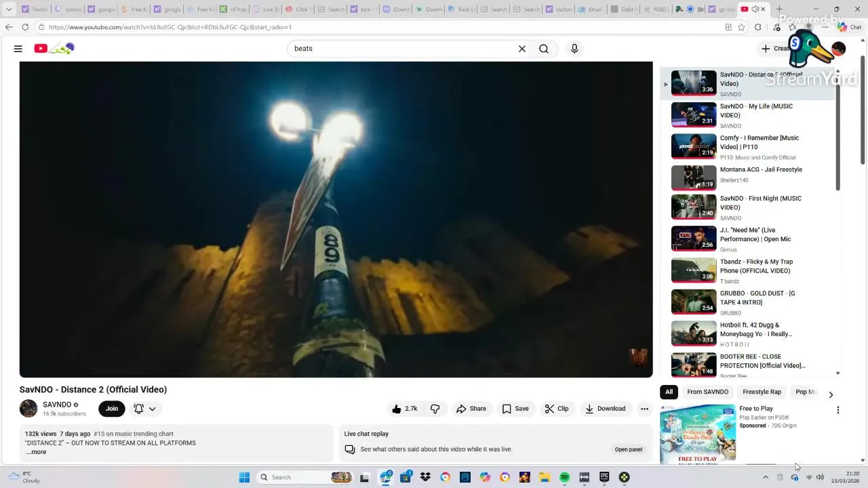Open the SAVNDO channel name link

coord(57,405)
